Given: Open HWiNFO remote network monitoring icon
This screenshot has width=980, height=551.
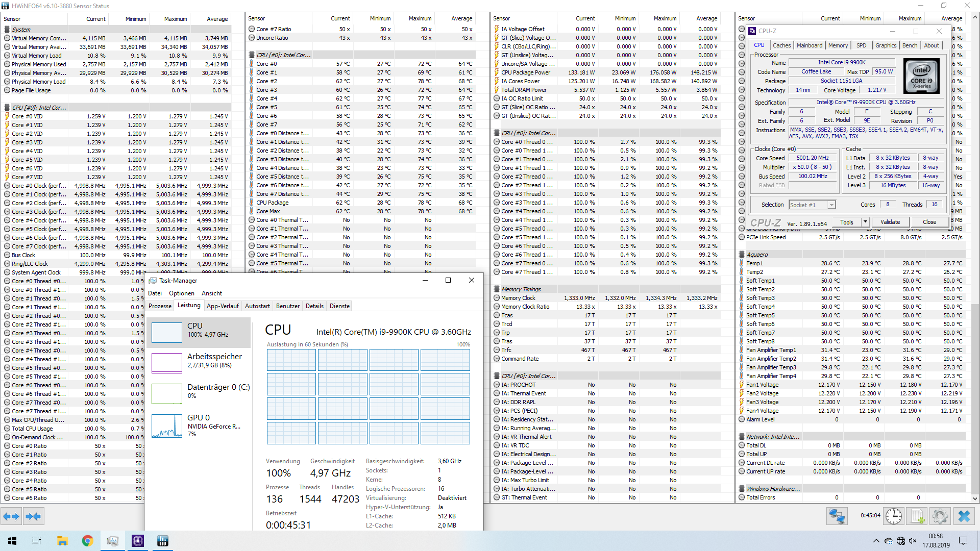Looking at the screenshot, I should click(x=837, y=516).
